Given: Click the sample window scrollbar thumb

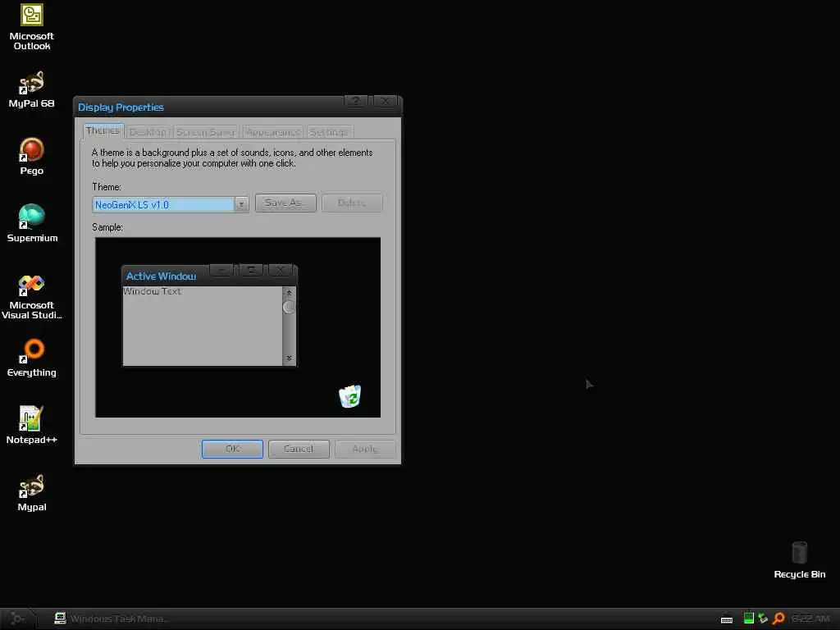Looking at the screenshot, I should pos(289,307).
